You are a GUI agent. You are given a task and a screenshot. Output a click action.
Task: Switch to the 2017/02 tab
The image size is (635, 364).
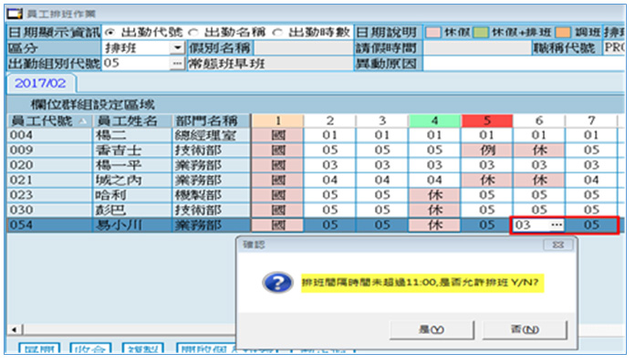[x=40, y=83]
